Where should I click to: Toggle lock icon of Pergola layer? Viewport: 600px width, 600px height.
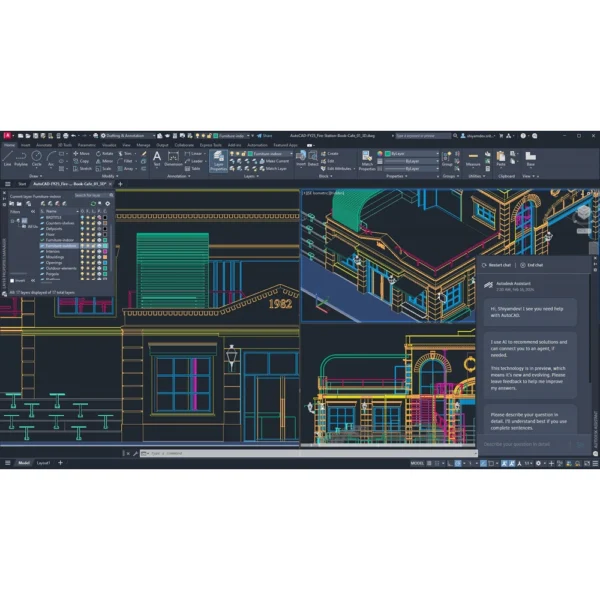[93, 274]
